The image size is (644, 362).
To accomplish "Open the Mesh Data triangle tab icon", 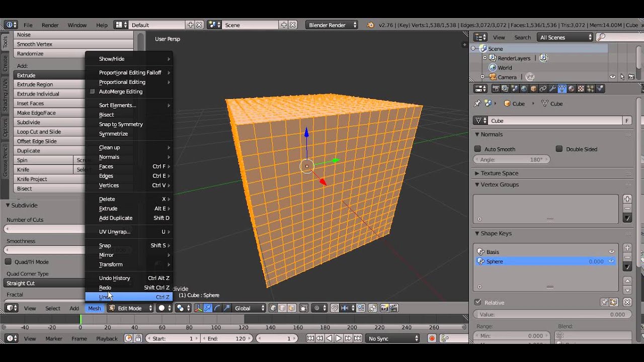I will (562, 88).
